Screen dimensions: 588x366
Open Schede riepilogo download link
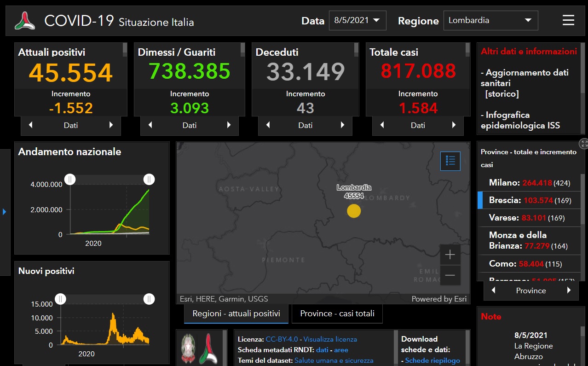point(432,360)
